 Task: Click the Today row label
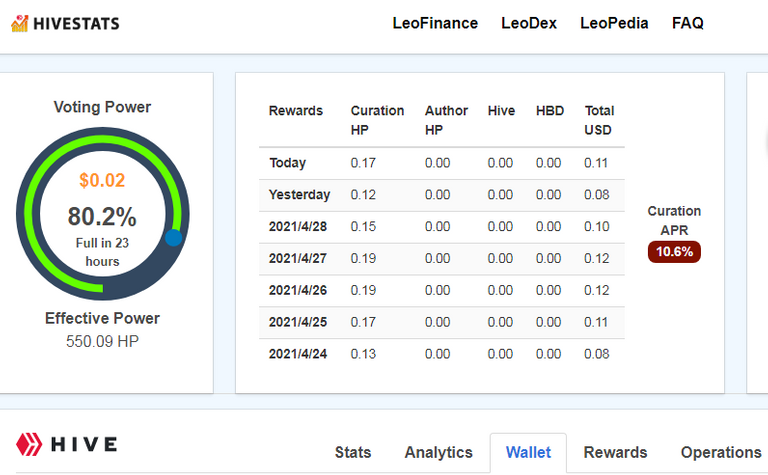[x=288, y=163]
